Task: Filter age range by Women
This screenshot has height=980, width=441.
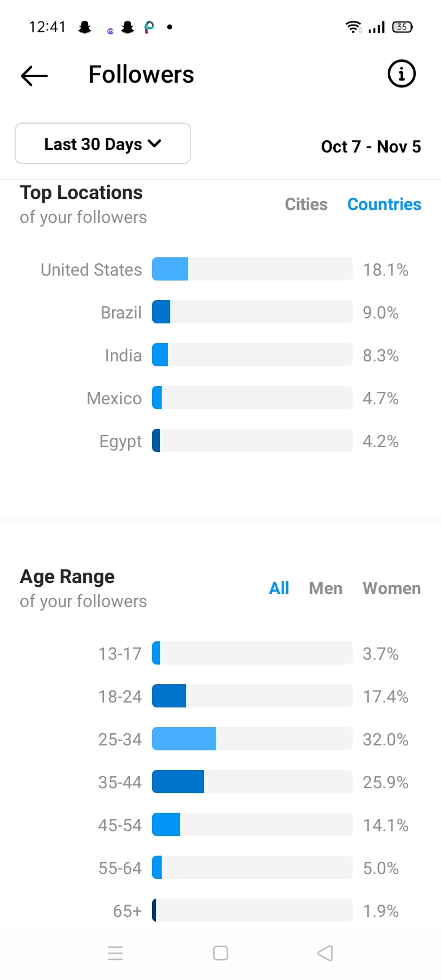Action: [x=392, y=588]
